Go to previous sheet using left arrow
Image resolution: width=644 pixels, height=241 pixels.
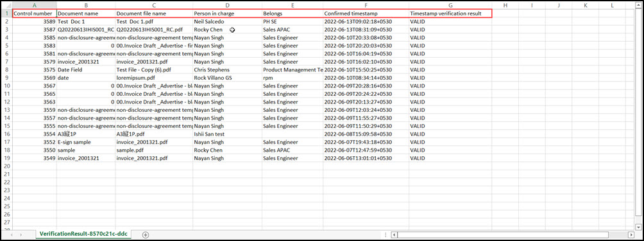click(x=11, y=235)
